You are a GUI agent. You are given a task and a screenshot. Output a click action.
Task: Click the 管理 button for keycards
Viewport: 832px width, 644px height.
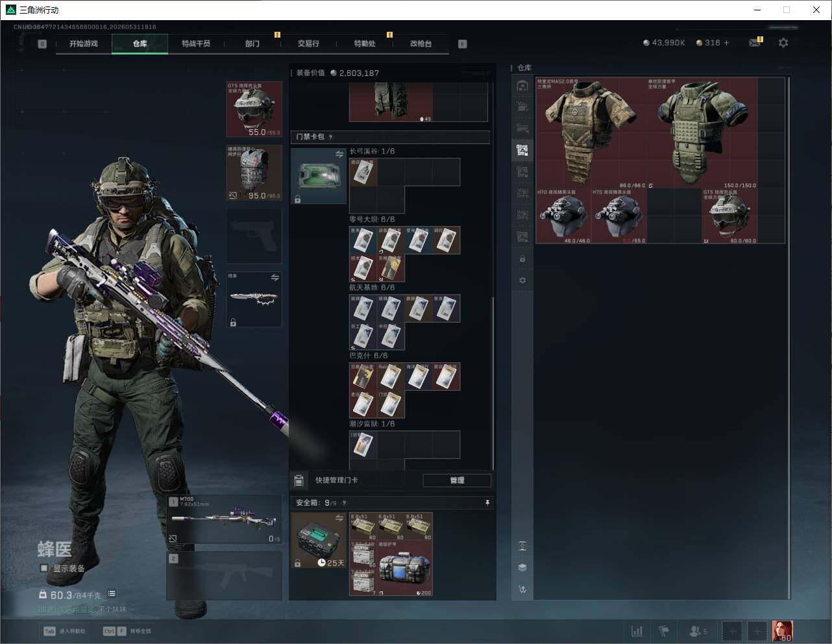(457, 480)
